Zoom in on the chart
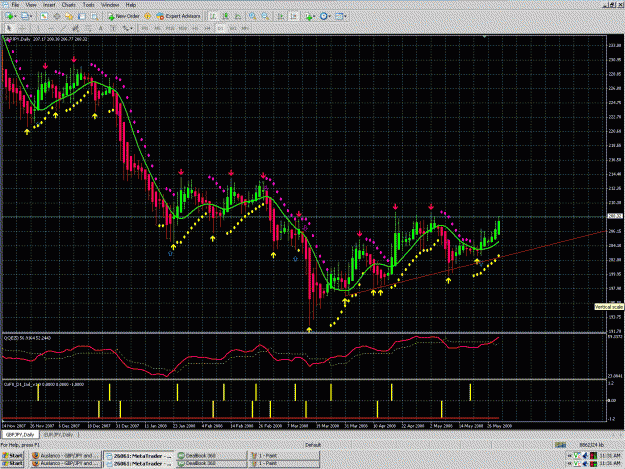The width and height of the screenshot is (625, 469). click(252, 16)
